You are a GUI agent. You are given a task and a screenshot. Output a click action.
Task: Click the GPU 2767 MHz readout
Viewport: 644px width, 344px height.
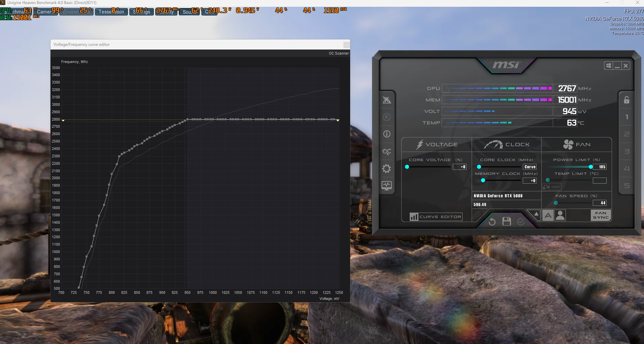click(567, 88)
